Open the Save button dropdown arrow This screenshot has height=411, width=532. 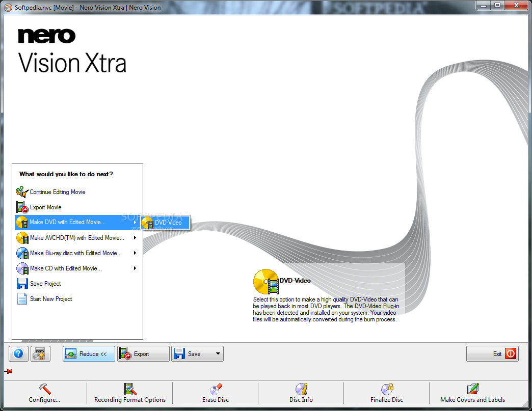click(x=218, y=353)
